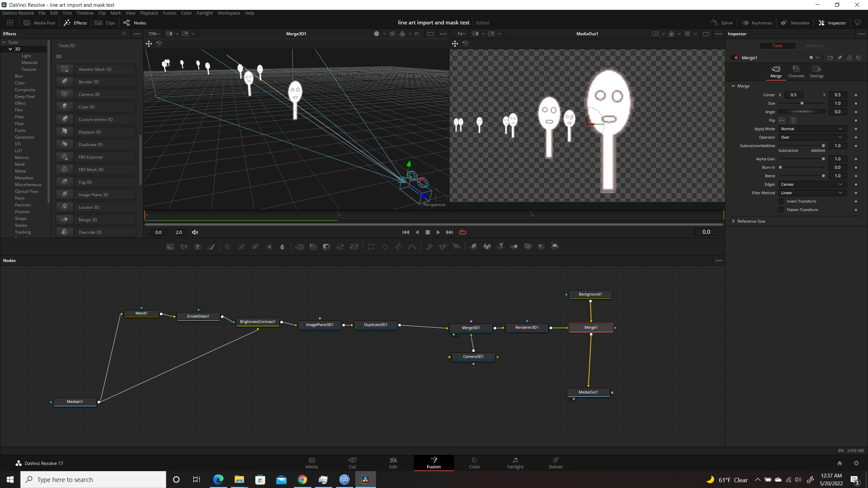Open the Settings tab in Inspector
This screenshot has width=868, height=488.
point(816,72)
